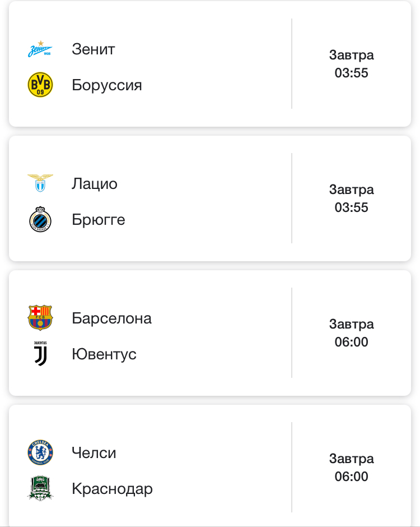Click the Club Brugge round logo
Viewport: 420px width, 527px height.
point(40,220)
